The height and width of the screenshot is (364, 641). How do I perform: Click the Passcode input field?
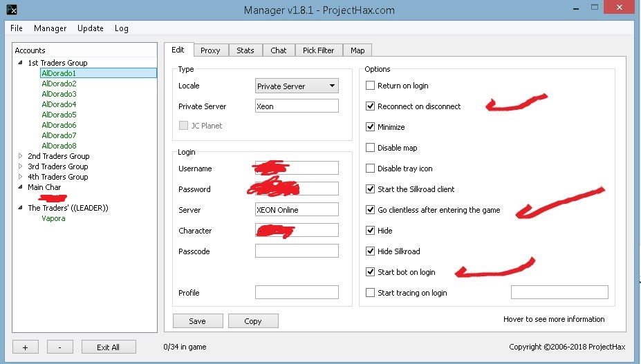tap(297, 251)
